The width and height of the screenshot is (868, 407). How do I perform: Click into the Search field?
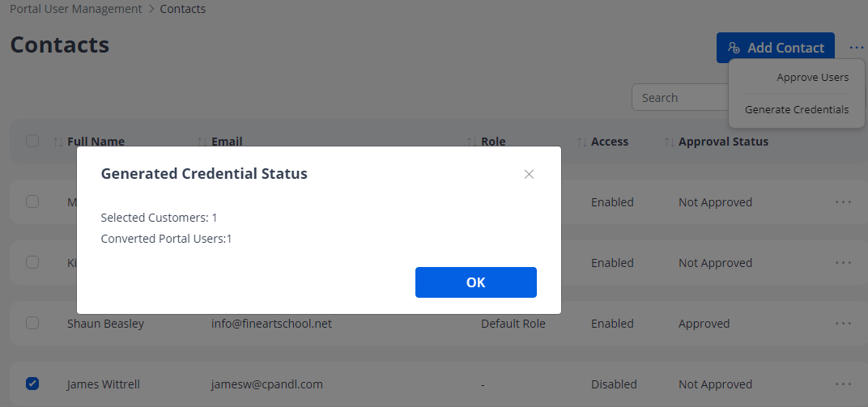(680, 98)
